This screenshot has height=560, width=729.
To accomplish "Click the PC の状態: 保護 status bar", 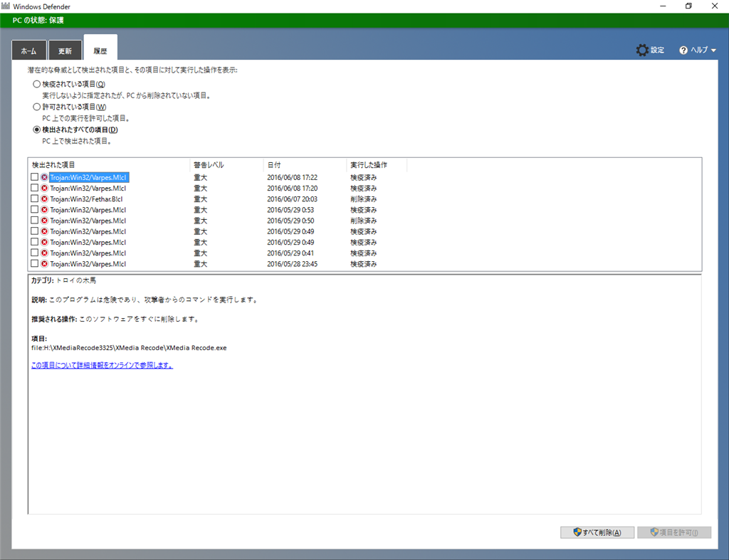I will [364, 21].
